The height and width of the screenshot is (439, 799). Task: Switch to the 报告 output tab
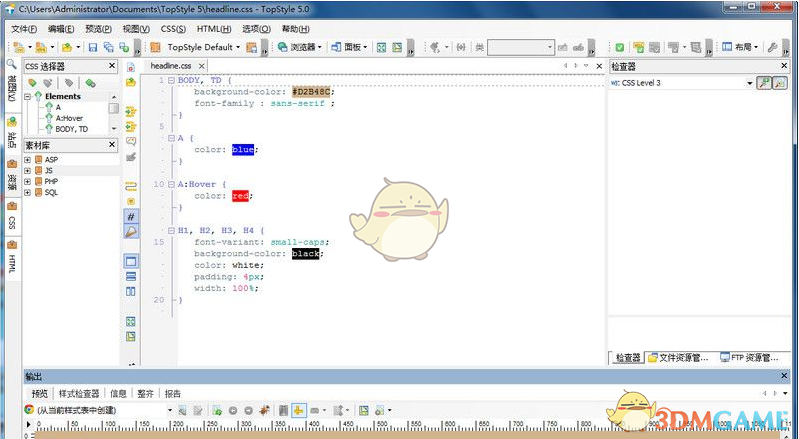click(x=173, y=394)
